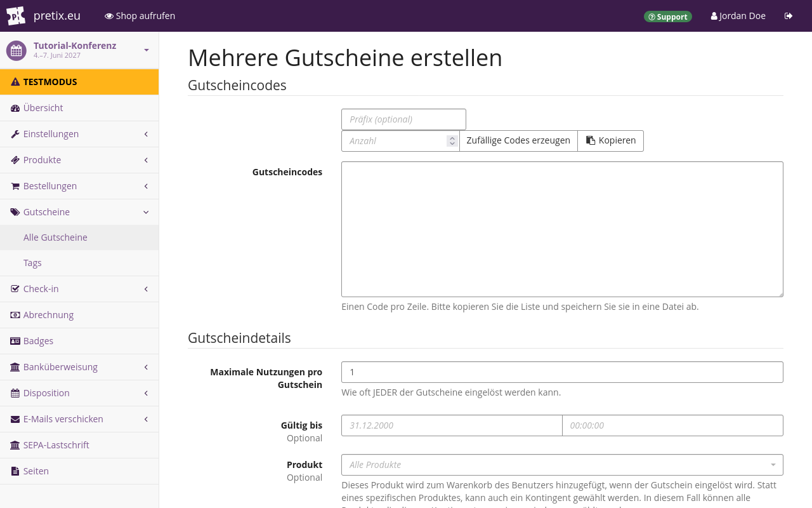The width and height of the screenshot is (812, 508).
Task: Click the Übersicht dashboard icon
Action: 15,108
